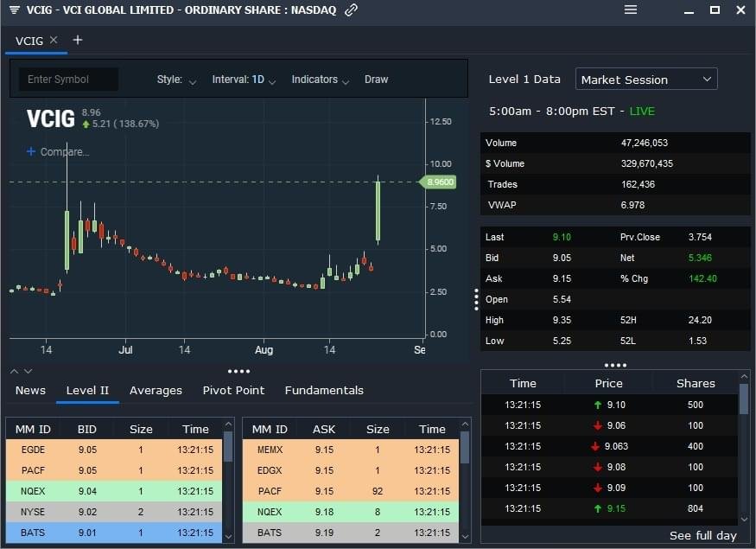
Task: Select the PACF ask row with size 92
Action: click(351, 491)
